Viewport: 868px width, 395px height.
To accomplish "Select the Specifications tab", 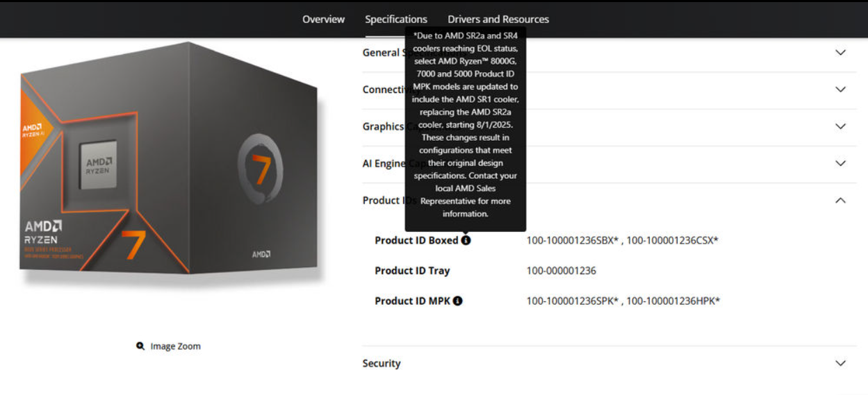I will coord(396,19).
